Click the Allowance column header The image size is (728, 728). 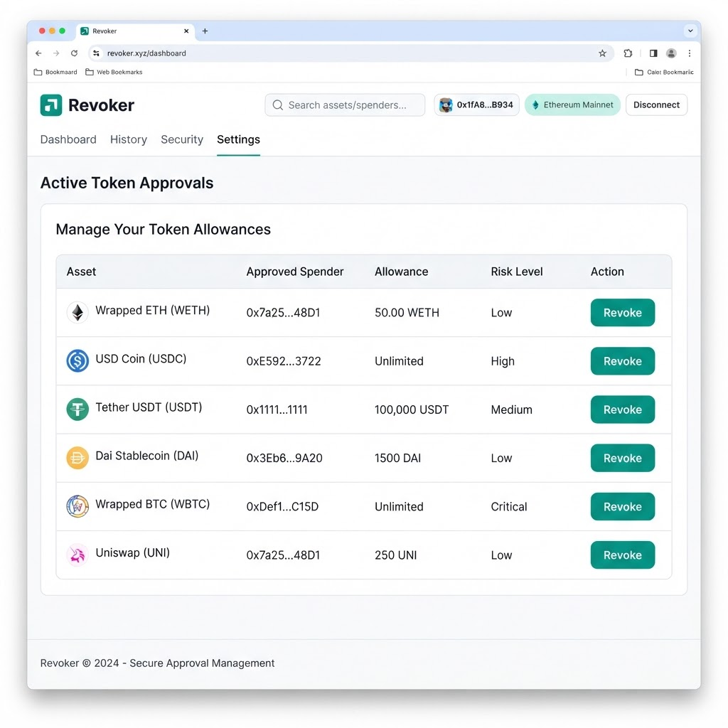click(402, 272)
